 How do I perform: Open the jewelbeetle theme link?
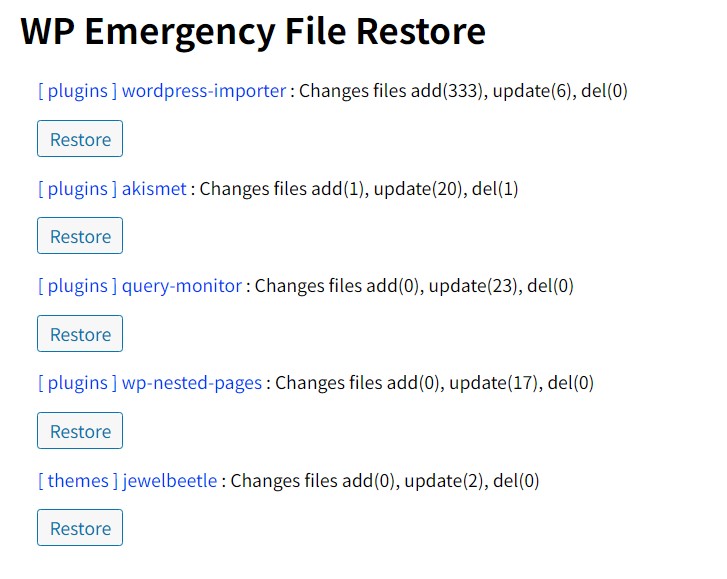[x=169, y=480]
